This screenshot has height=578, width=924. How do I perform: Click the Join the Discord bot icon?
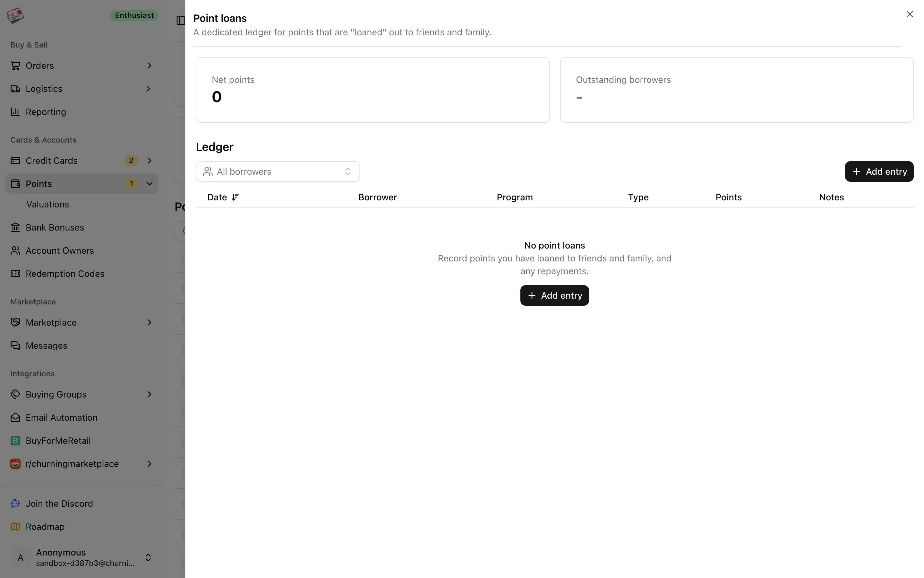15,504
